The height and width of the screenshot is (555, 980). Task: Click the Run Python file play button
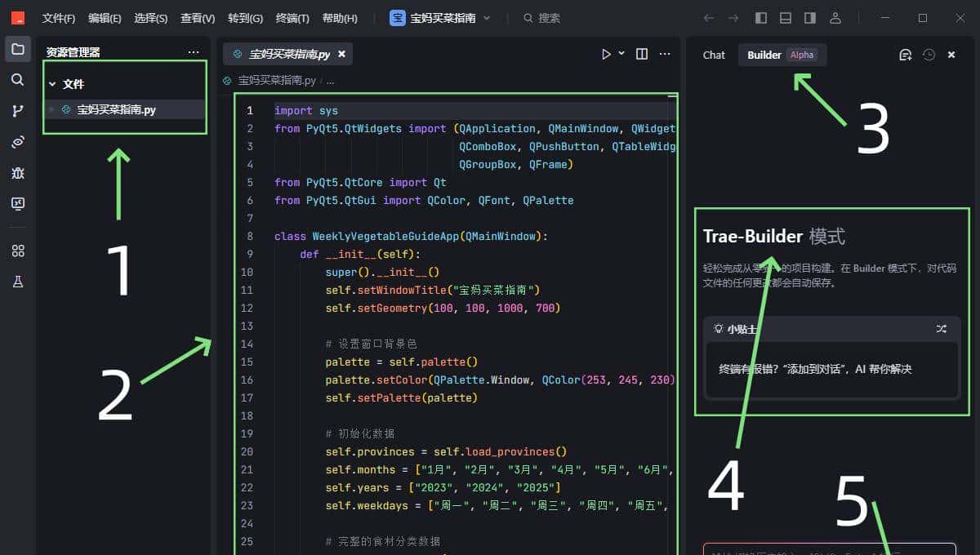point(606,54)
